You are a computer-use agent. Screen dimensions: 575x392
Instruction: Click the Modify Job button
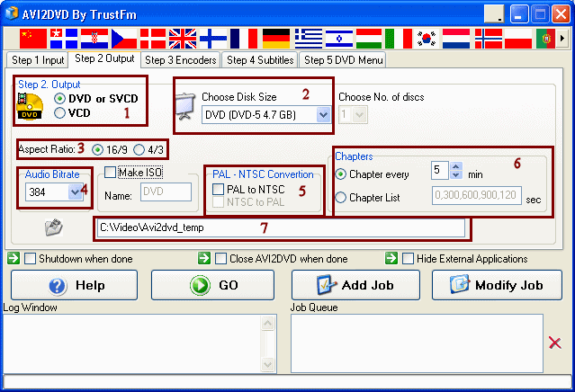(497, 285)
